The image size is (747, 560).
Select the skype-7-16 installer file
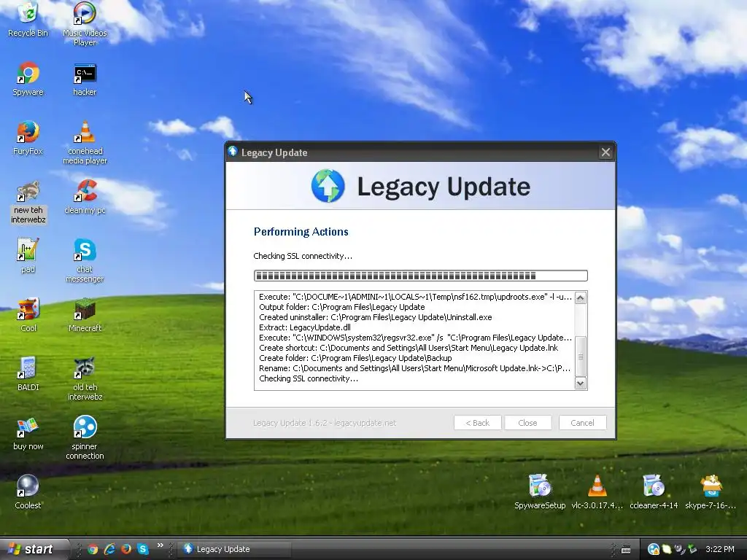[x=711, y=492]
